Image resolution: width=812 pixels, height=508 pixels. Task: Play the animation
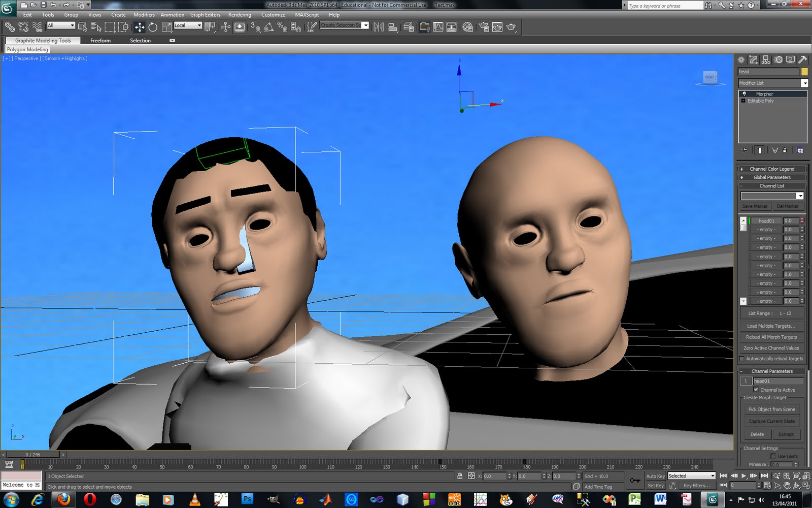pos(744,476)
